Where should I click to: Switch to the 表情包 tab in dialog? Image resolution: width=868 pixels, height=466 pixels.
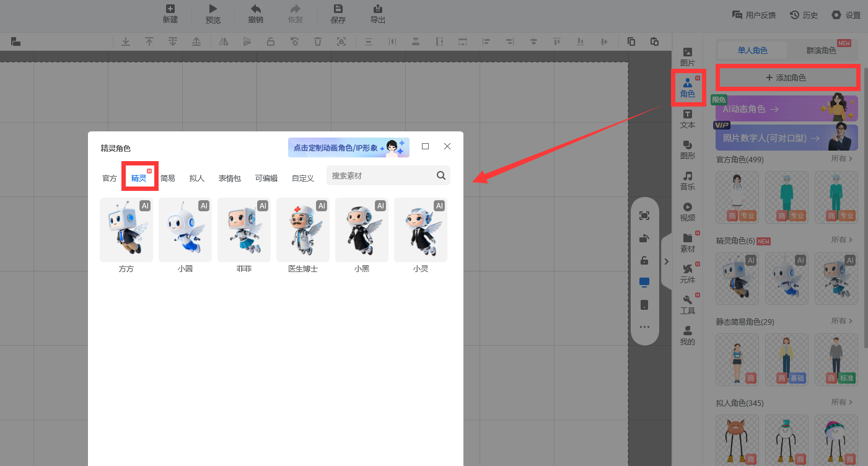click(x=229, y=178)
